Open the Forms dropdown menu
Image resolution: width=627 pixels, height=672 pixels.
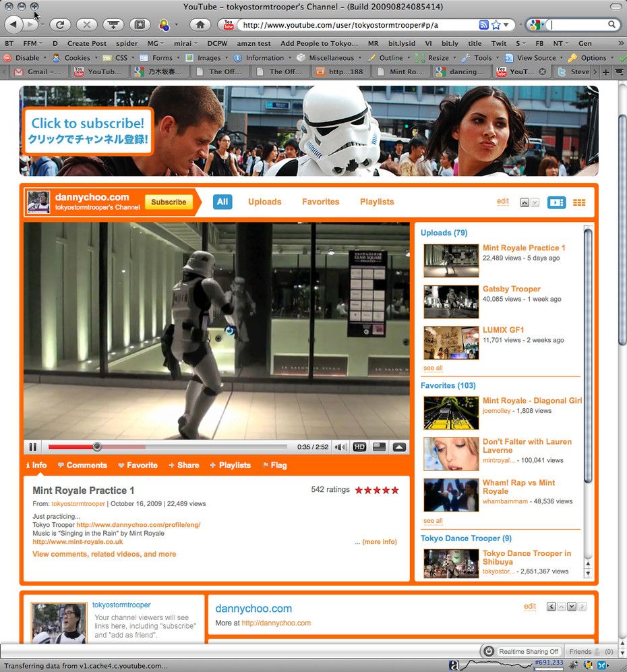tap(160, 58)
